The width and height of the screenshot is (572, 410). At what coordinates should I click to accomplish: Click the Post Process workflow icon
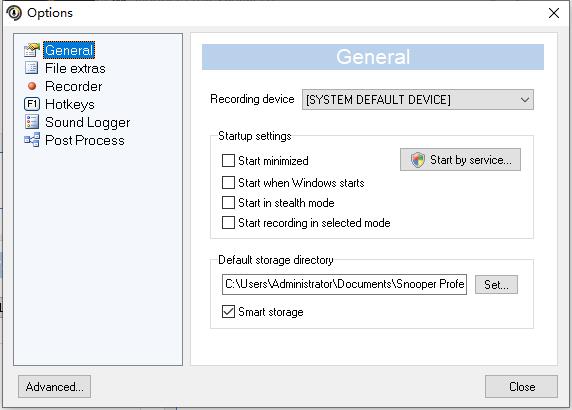32,140
